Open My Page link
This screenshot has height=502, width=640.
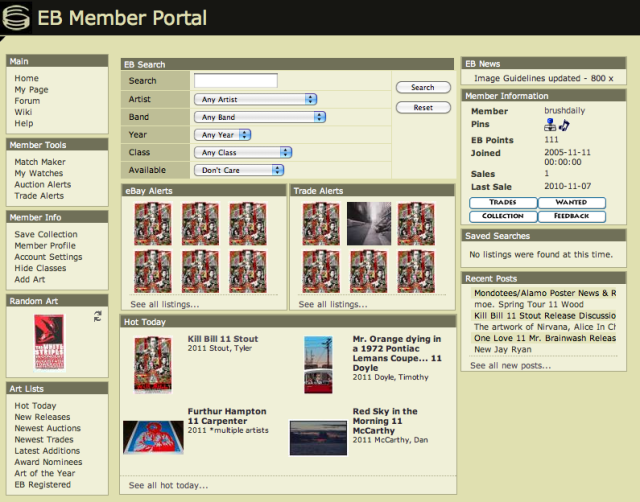[31, 89]
